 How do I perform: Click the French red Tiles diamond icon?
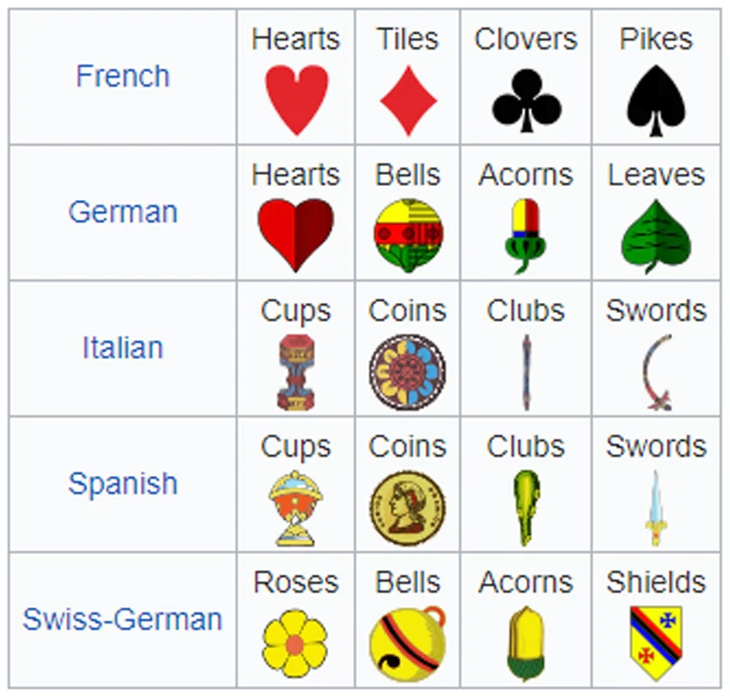pos(408,101)
